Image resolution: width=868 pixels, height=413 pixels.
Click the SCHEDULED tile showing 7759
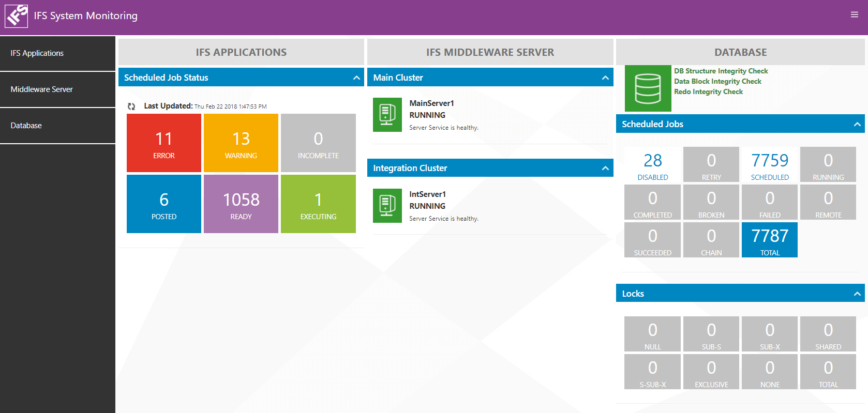click(770, 164)
